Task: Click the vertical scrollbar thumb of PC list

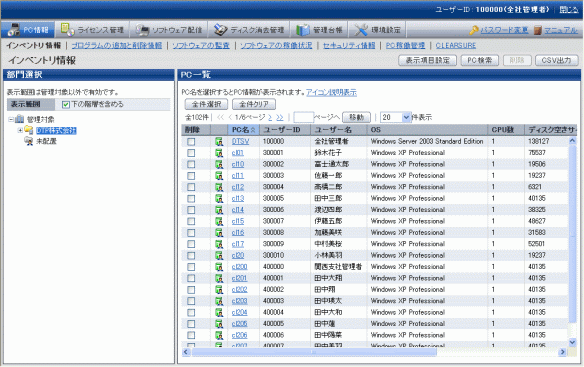Action: (572, 234)
